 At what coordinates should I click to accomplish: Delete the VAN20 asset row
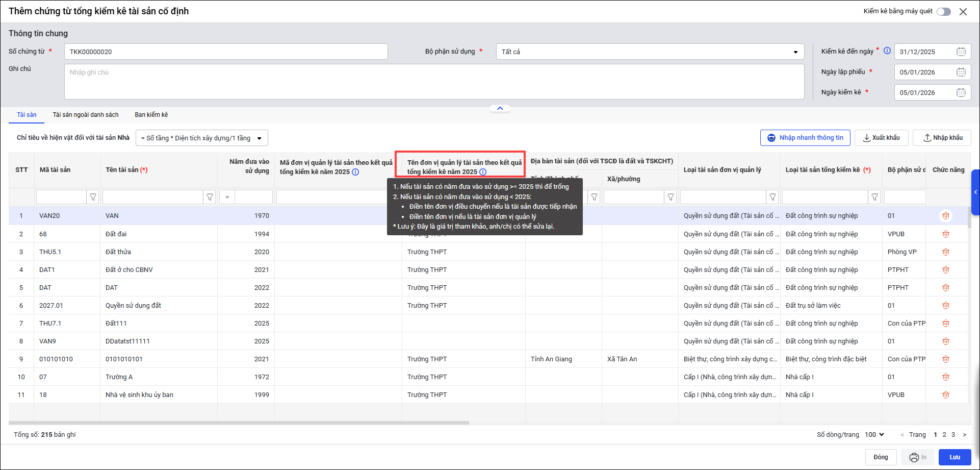[x=945, y=216]
